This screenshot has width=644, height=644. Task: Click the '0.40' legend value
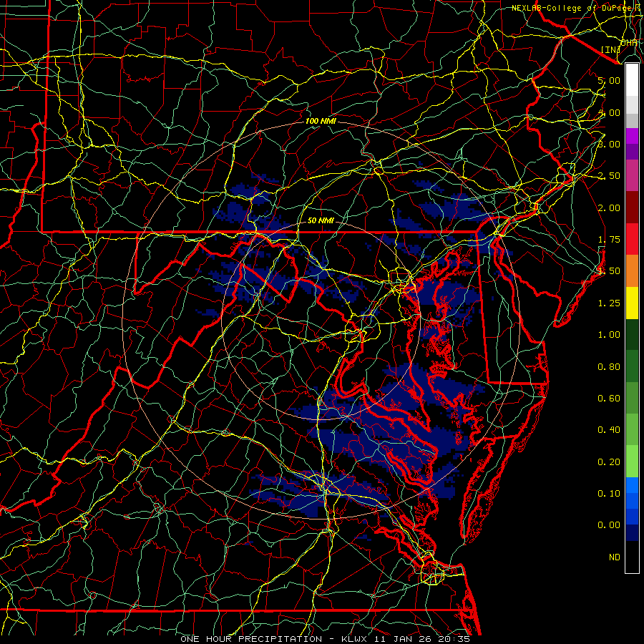[609, 430]
